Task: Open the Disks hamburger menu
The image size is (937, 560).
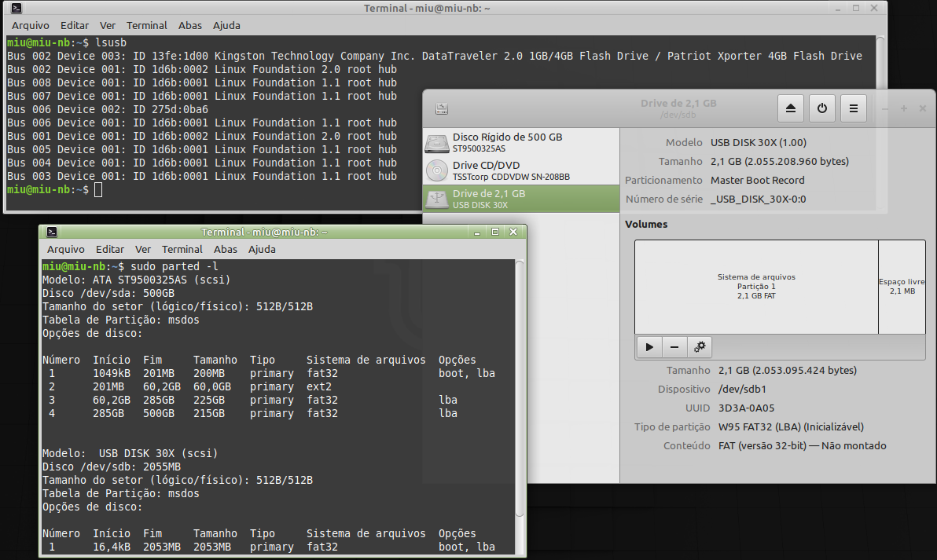Action: point(854,108)
